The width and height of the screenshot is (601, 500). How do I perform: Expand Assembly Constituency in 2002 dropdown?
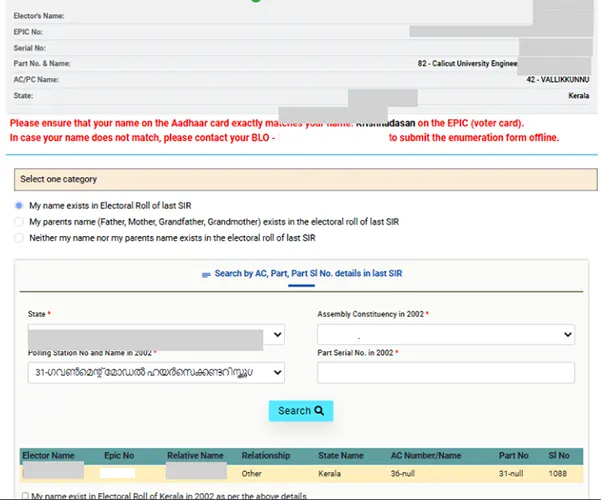click(445, 335)
